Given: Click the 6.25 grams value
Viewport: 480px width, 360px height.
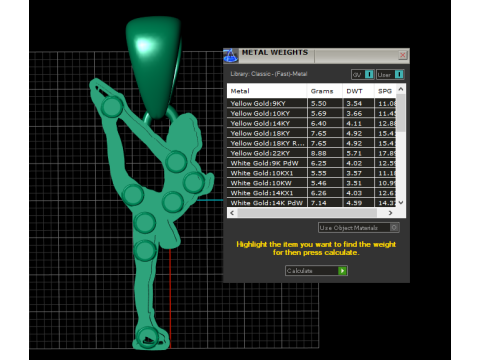Looking at the screenshot, I should tap(319, 163).
